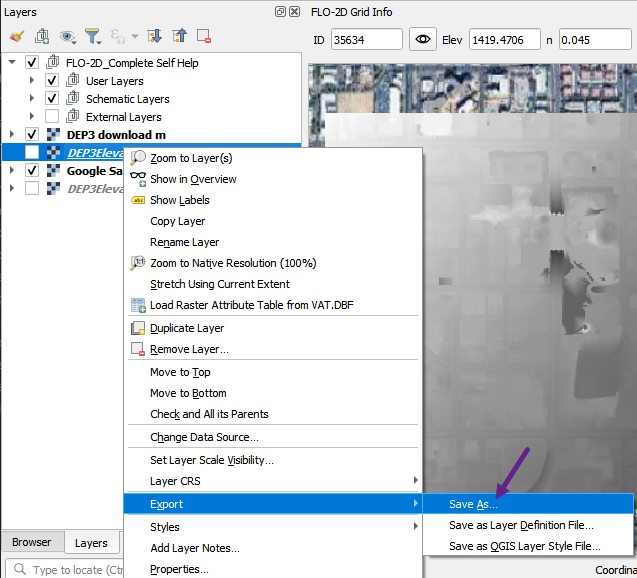Select Zoom to Layer(s) in context menu

click(x=191, y=158)
